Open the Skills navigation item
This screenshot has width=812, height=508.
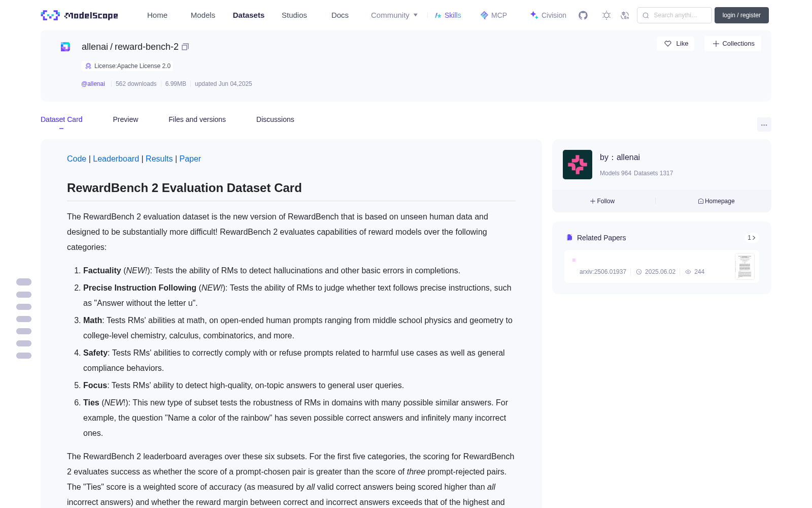tap(448, 15)
